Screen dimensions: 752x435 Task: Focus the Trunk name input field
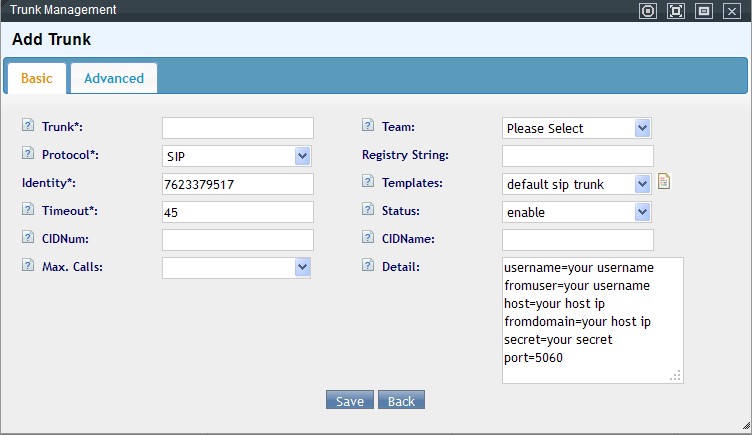click(238, 128)
